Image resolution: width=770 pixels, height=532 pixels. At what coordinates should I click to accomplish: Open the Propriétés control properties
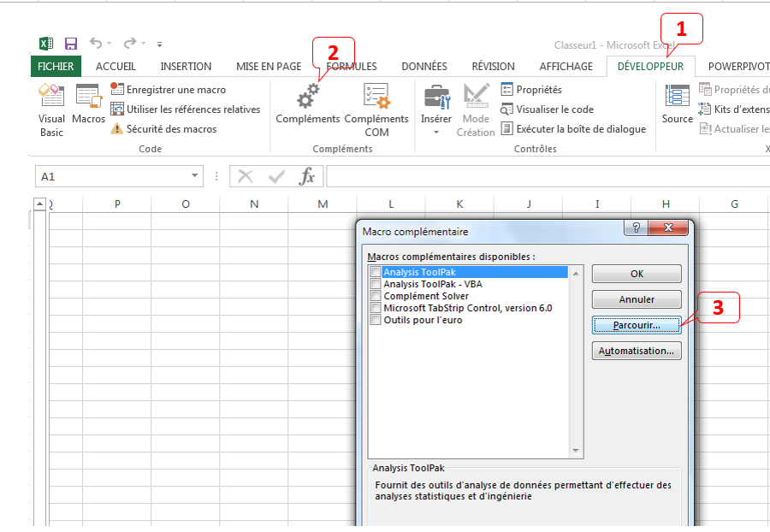pos(531,89)
